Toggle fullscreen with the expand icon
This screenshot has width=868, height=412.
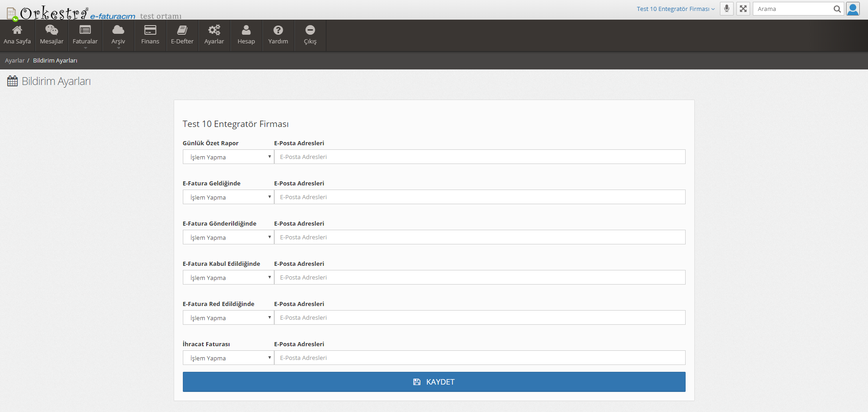743,9
